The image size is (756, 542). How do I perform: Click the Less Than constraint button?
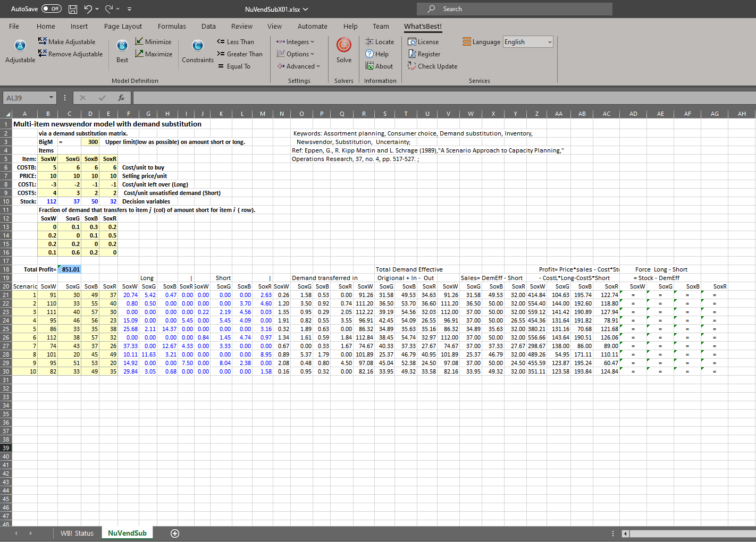(x=236, y=42)
